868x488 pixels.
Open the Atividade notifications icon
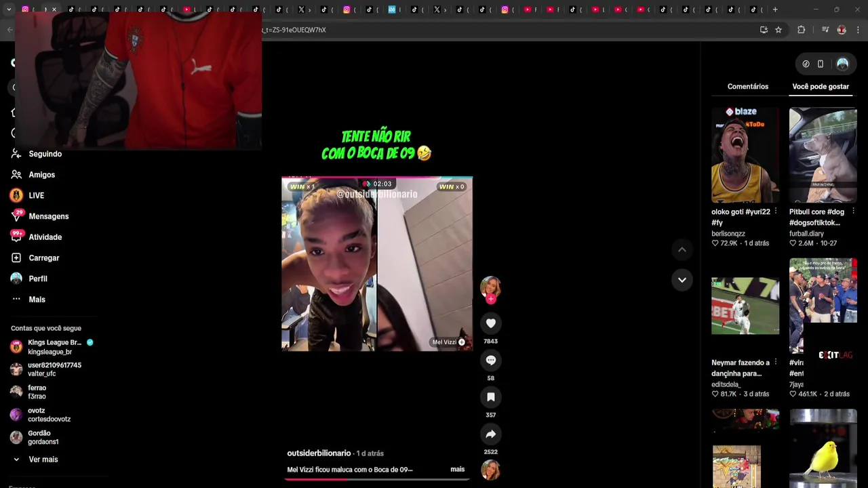[16, 237]
